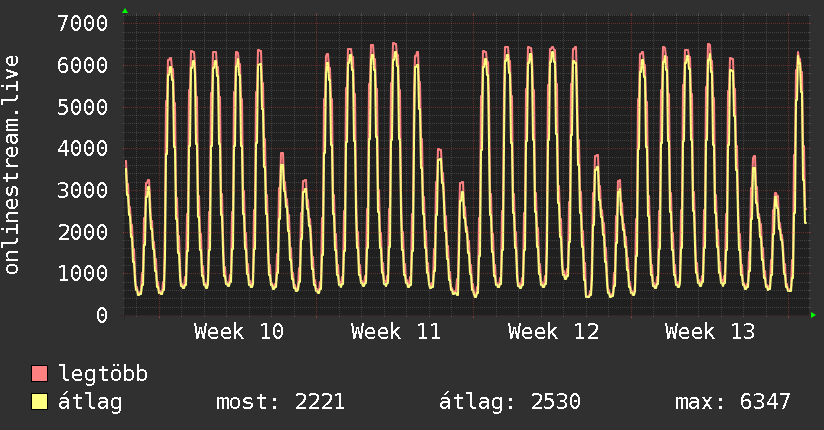This screenshot has width=824, height=430.
Task: Click the max: 6347 statistic
Action: coord(733,402)
